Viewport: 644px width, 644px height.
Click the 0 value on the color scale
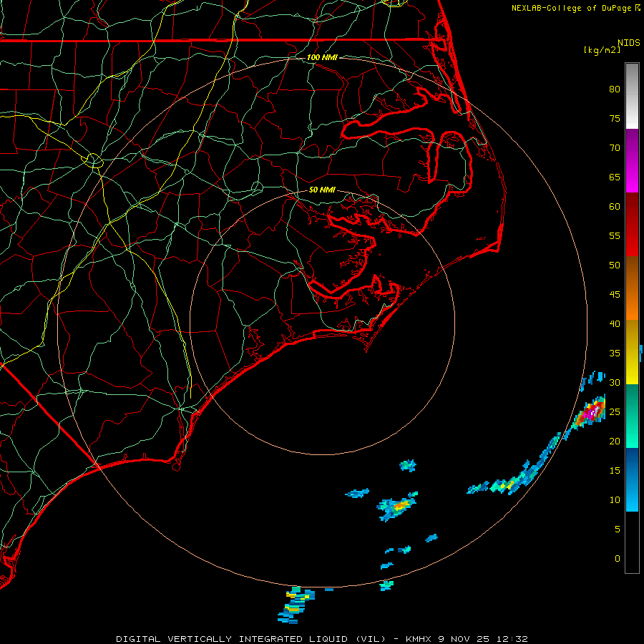[618, 559]
